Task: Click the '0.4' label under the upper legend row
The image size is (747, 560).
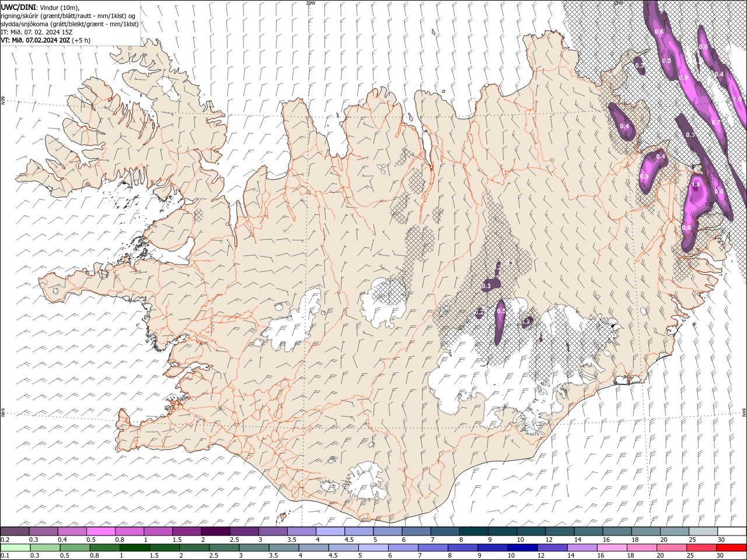Action: click(62, 540)
